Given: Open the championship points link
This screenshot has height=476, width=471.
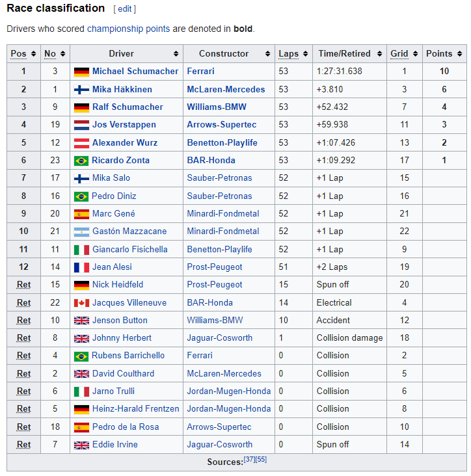Looking at the screenshot, I should point(128,29).
